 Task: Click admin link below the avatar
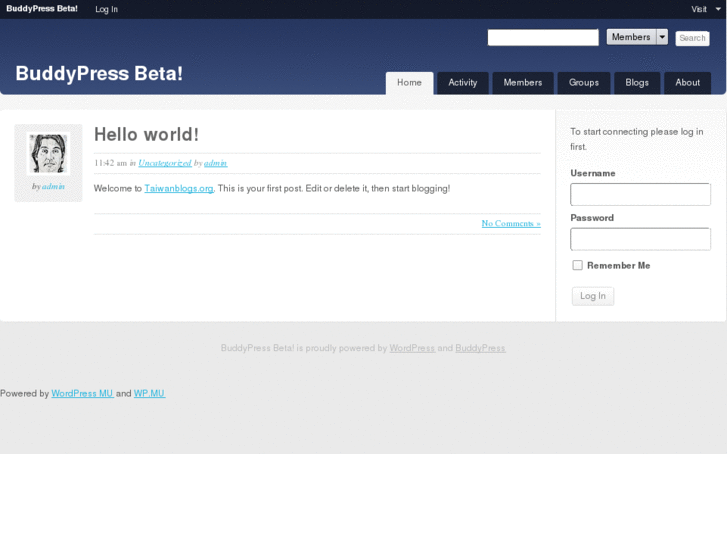pyautogui.click(x=53, y=186)
